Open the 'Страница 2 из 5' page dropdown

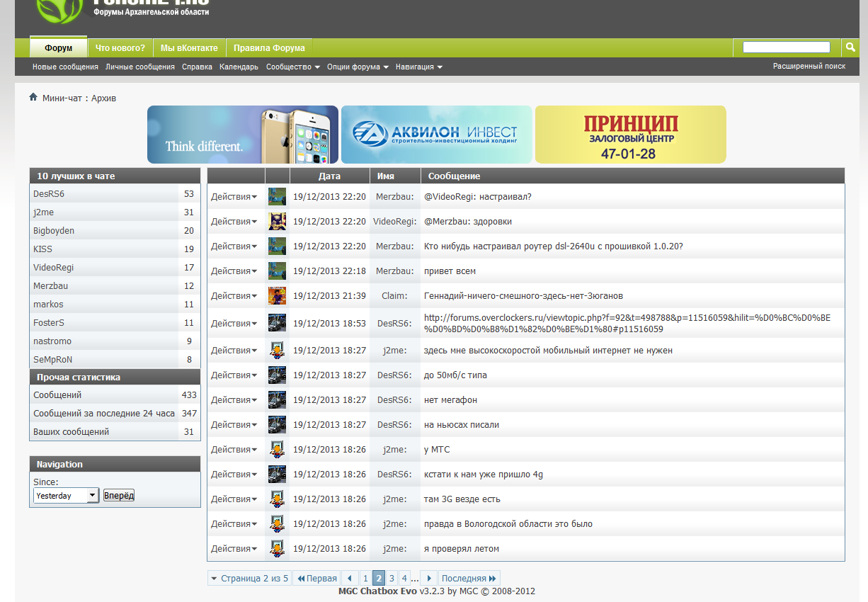point(249,579)
